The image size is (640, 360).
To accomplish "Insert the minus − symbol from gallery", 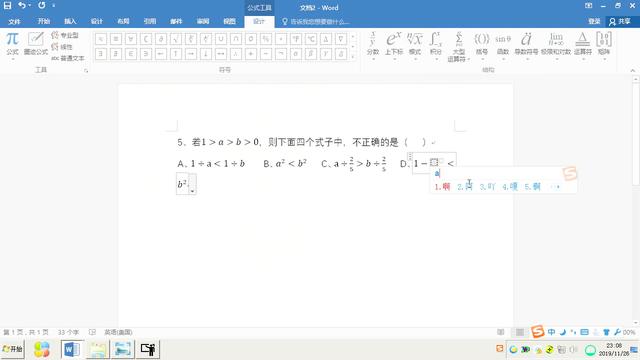I will point(266,53).
